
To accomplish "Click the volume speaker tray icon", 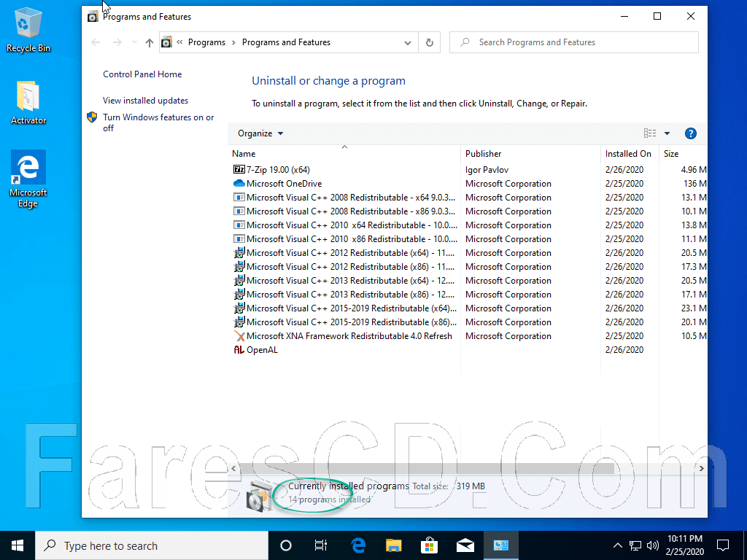I will [652, 545].
